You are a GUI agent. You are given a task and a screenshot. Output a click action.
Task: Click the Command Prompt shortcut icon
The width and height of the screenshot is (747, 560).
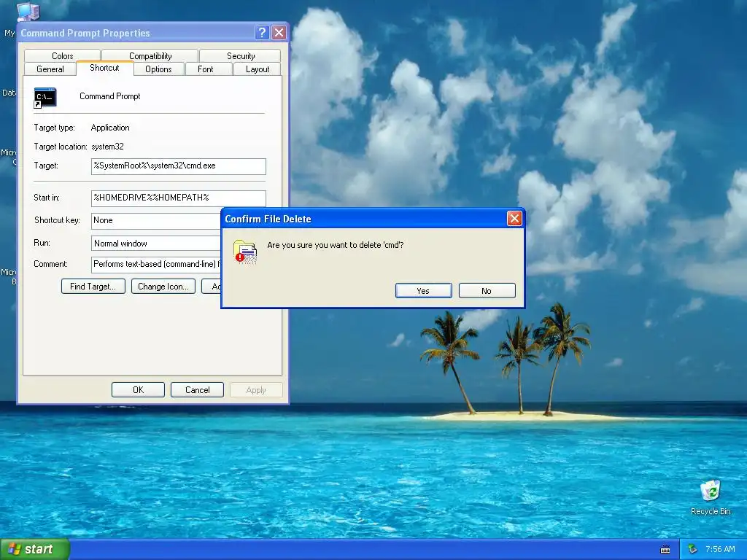coord(45,98)
